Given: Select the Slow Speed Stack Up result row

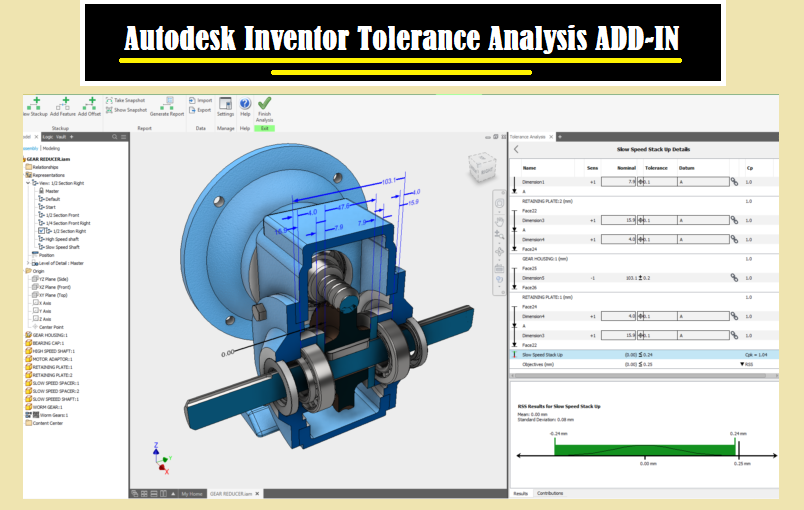Looking at the screenshot, I should [x=644, y=355].
